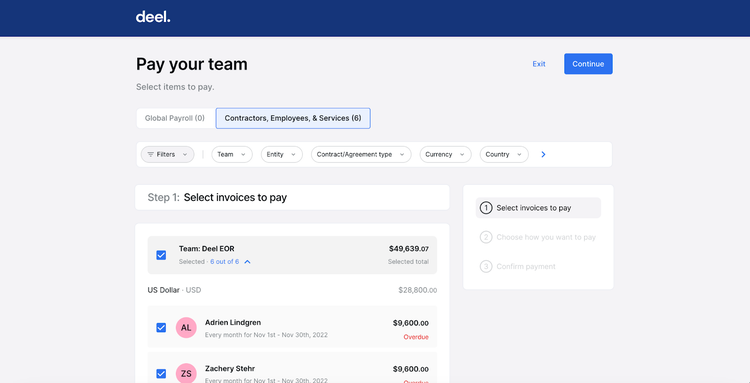Screen dimensions: 750x383
Task: Go to Choose how you want to pay
Action: tap(538, 237)
